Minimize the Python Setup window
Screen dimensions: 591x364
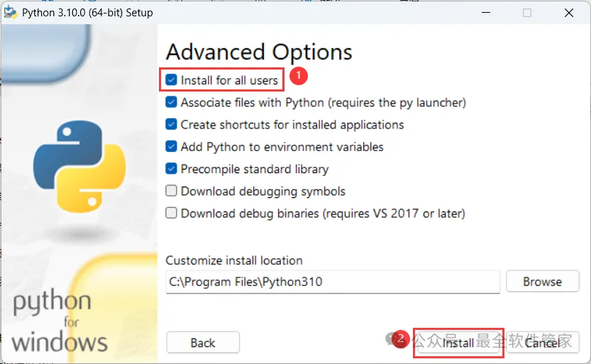[x=486, y=13]
